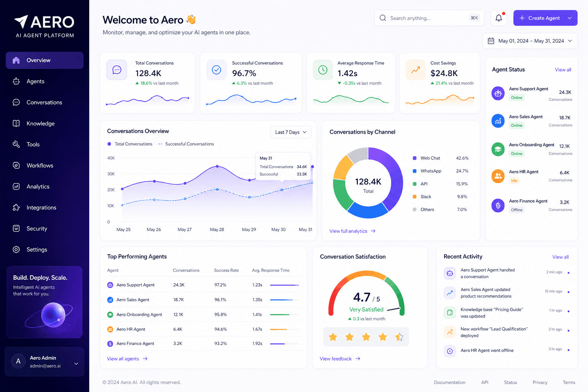Click the Offline badge of Aero Finance Agent

516,210
